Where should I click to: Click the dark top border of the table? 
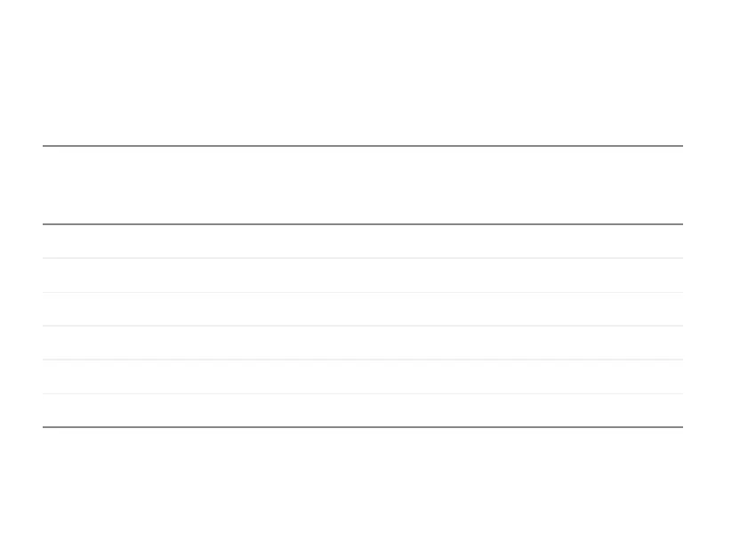tap(363, 146)
